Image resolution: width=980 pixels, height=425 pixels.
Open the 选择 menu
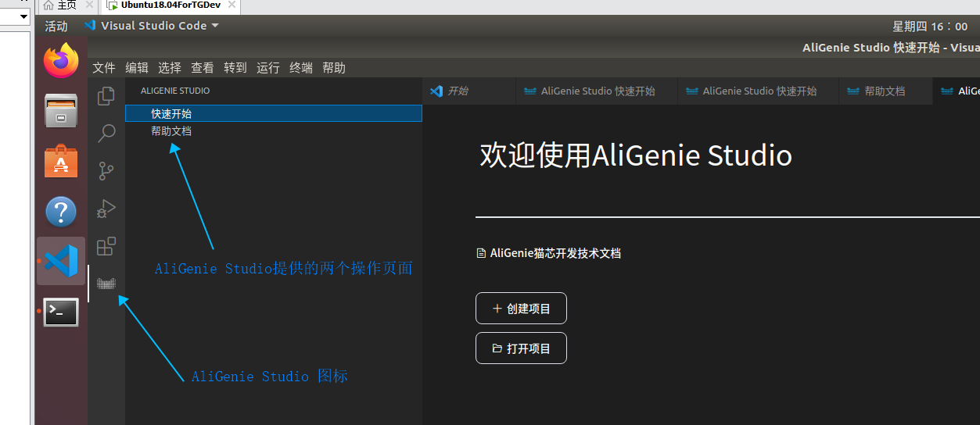coord(170,68)
